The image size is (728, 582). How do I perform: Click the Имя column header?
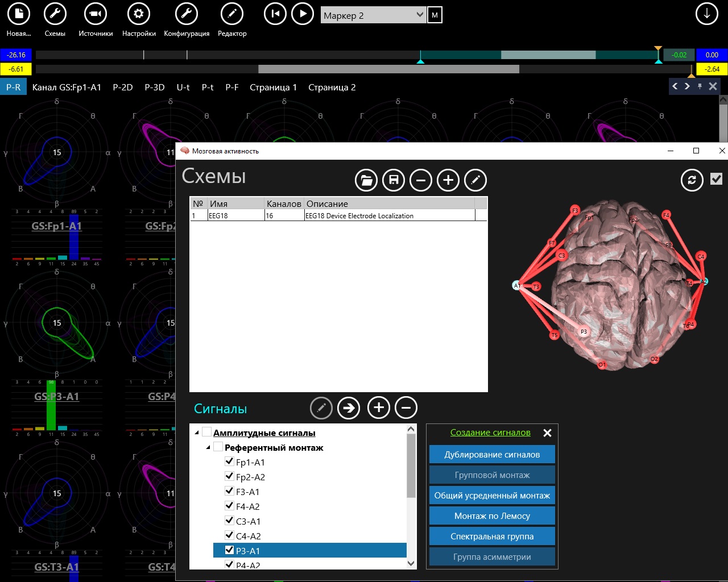point(235,203)
